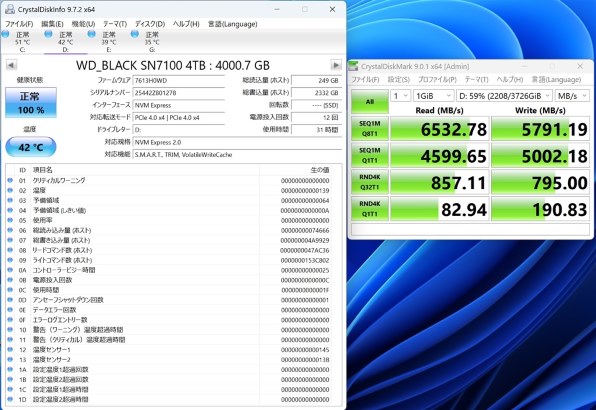Click status dot for attribute 07 総書き込み量

10,240
